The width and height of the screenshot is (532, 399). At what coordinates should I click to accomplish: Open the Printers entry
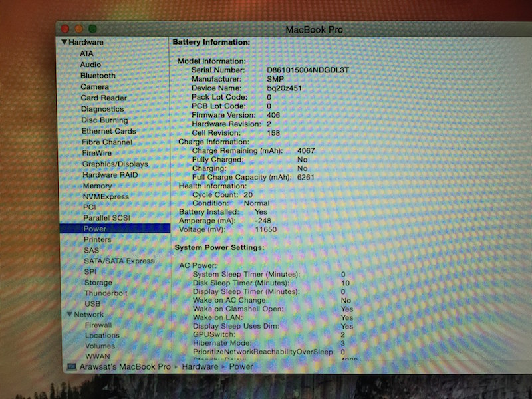98,239
